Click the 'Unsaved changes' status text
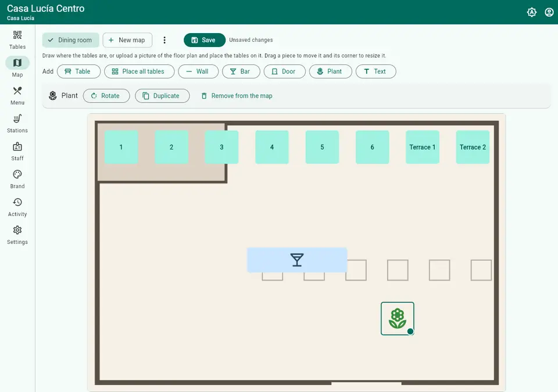 [251, 40]
